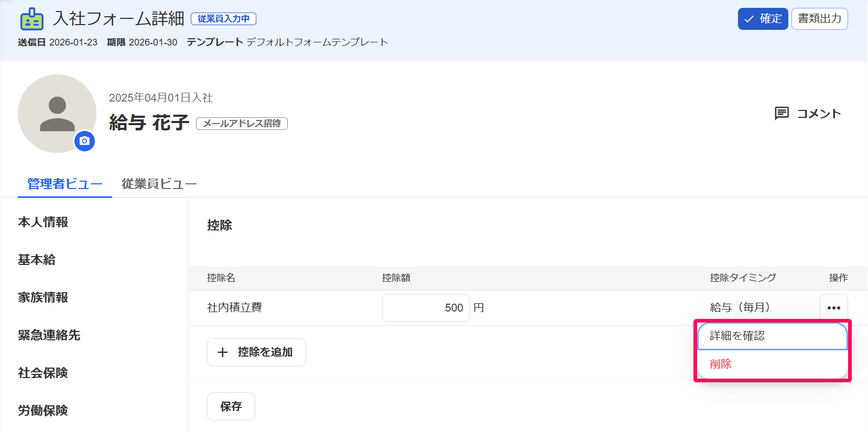Screen dimensions: 868x432
Task: Click the メールアドレス招待 badge
Action: (x=242, y=124)
